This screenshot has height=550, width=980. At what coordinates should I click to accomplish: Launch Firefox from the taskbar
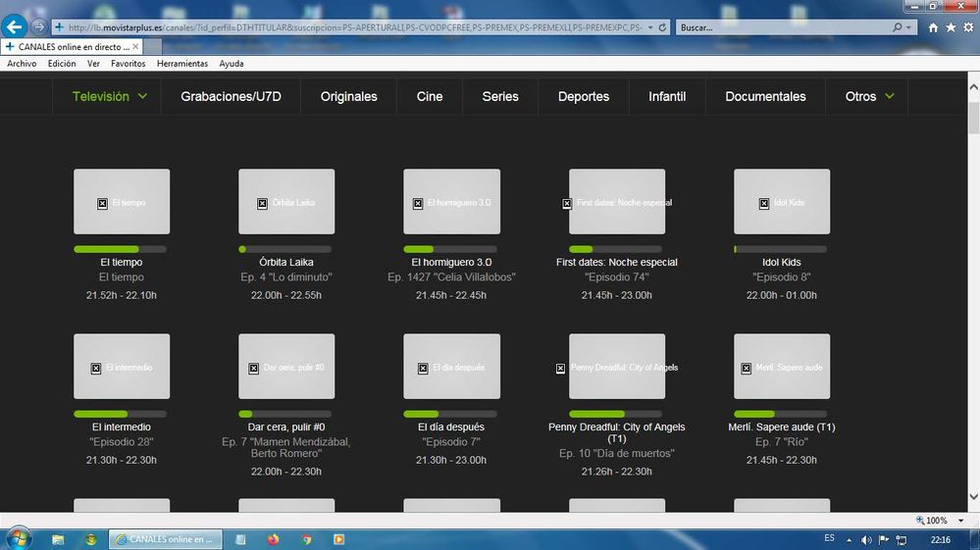tap(273, 539)
